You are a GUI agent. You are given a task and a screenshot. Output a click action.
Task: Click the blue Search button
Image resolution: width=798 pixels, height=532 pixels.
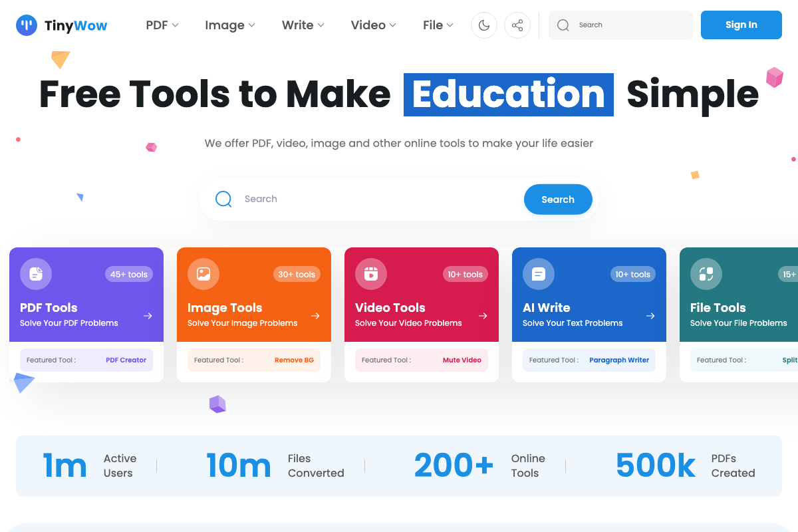coord(558,199)
